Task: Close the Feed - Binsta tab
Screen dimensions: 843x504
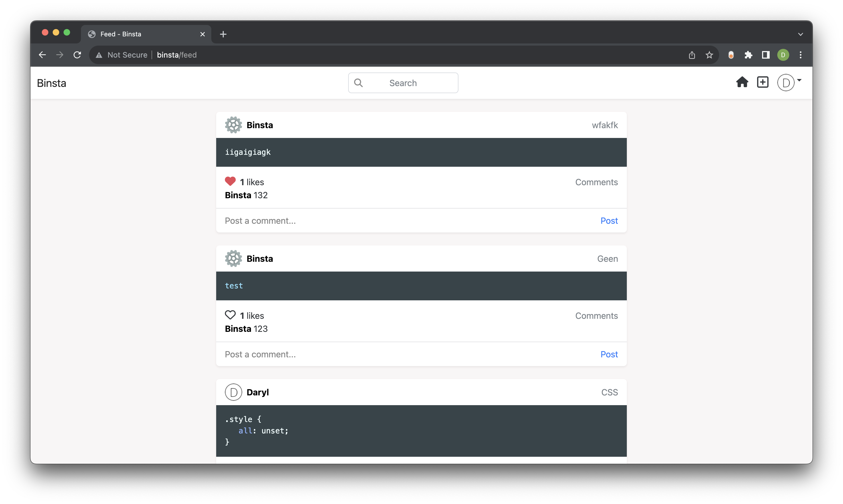Action: click(x=202, y=34)
